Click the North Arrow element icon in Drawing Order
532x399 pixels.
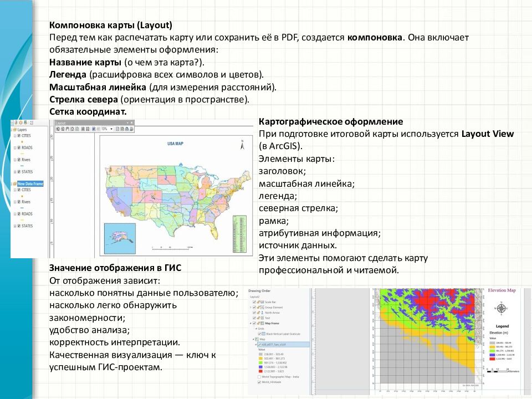262,313
